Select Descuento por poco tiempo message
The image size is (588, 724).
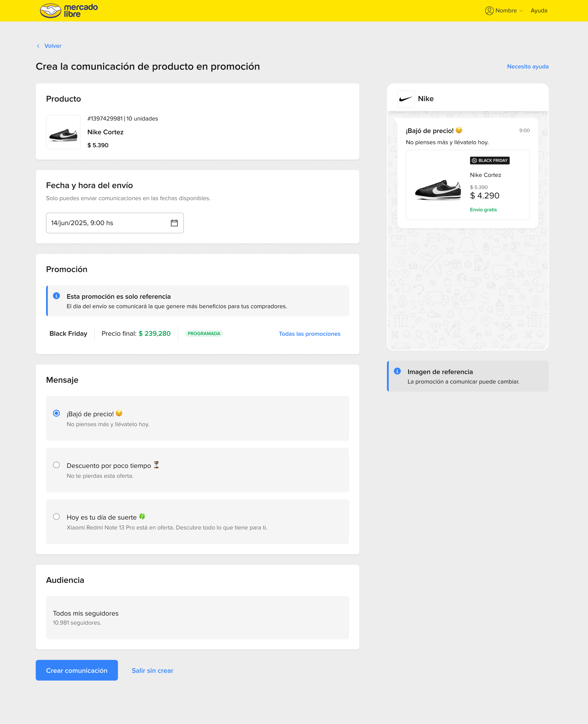(56, 465)
